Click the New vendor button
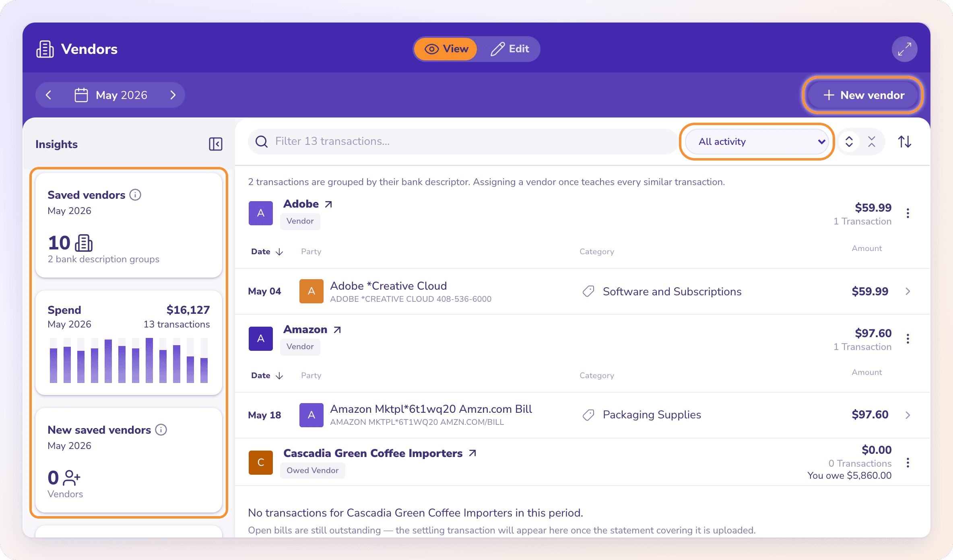 [x=863, y=95]
